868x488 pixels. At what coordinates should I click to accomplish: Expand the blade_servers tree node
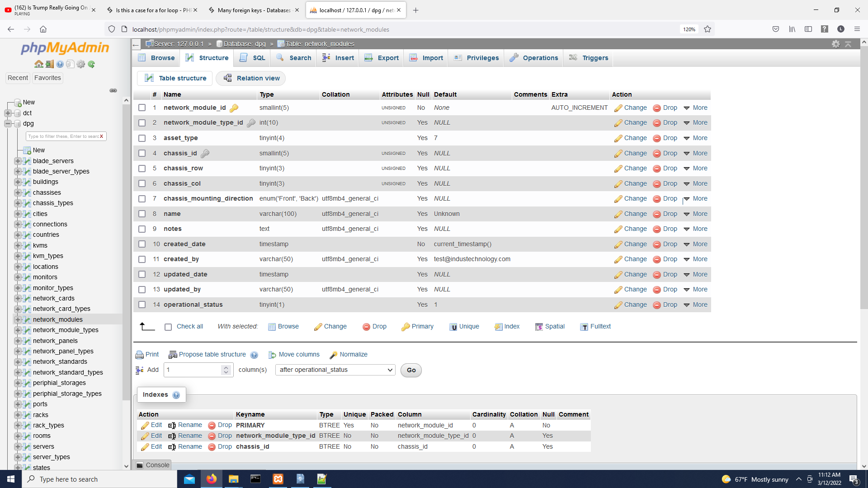[17, 161]
